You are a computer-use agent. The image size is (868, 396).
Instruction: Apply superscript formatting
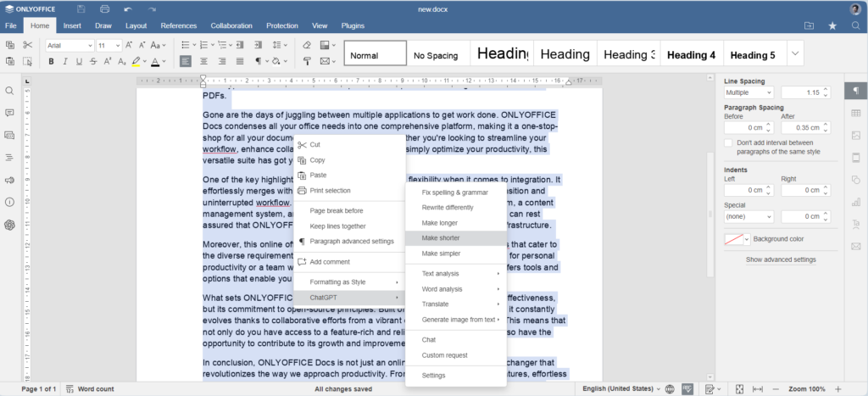coord(108,61)
